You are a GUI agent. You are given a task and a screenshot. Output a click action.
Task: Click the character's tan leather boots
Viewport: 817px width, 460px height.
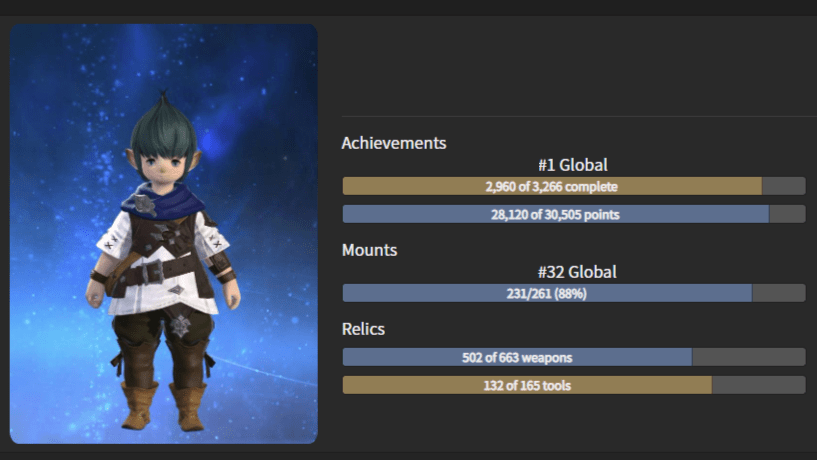(x=163, y=406)
